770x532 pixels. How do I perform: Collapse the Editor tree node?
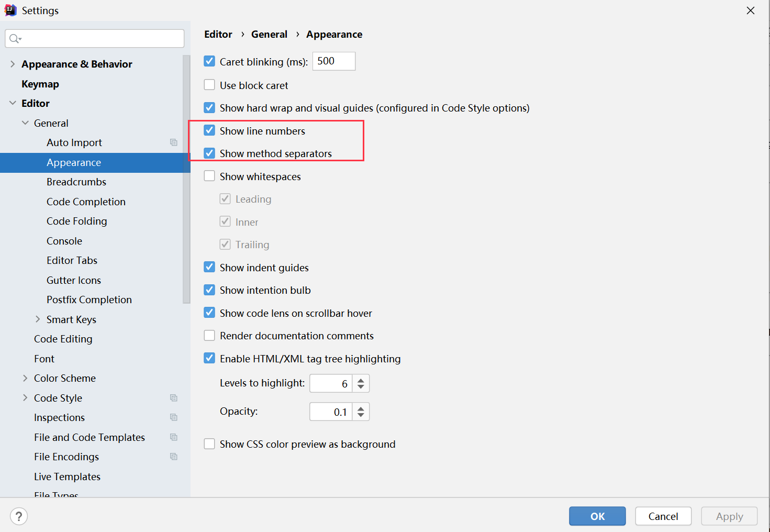pos(13,103)
